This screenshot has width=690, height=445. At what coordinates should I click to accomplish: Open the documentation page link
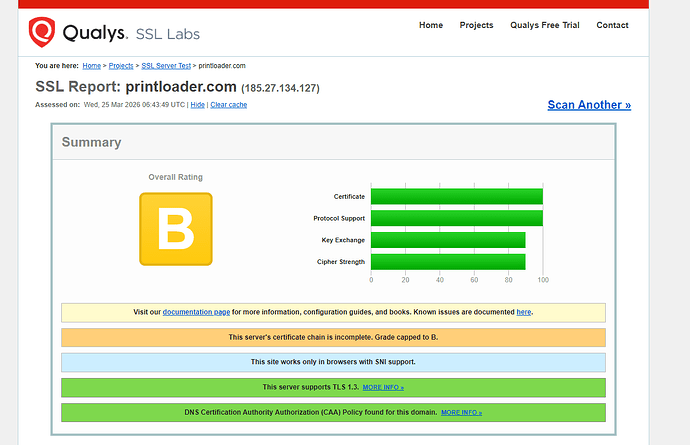click(x=196, y=312)
